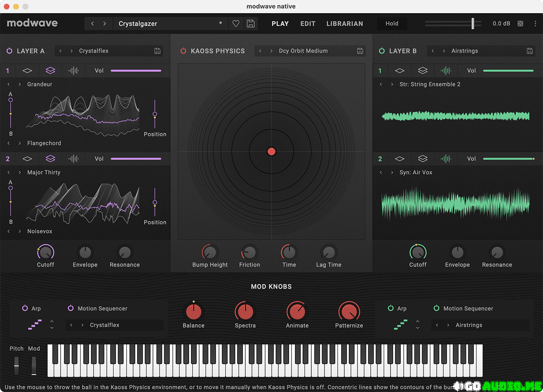Click the purple arpeggiator pattern icon for Layer A
543x392 pixels.
[35, 325]
